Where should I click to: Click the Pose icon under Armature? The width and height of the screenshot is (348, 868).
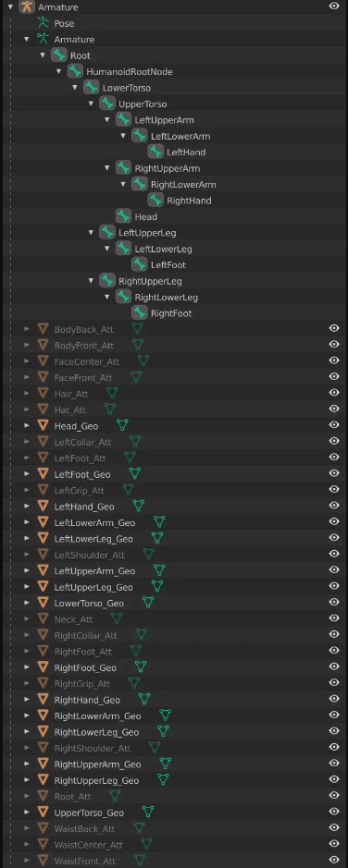click(43, 23)
